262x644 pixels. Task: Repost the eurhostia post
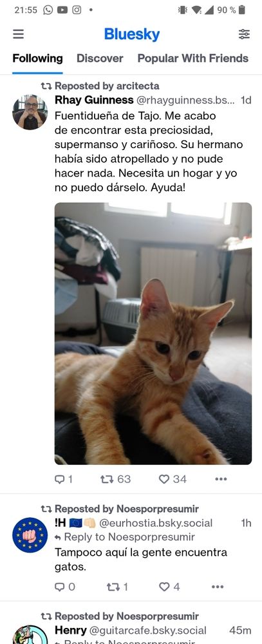pos(117,587)
